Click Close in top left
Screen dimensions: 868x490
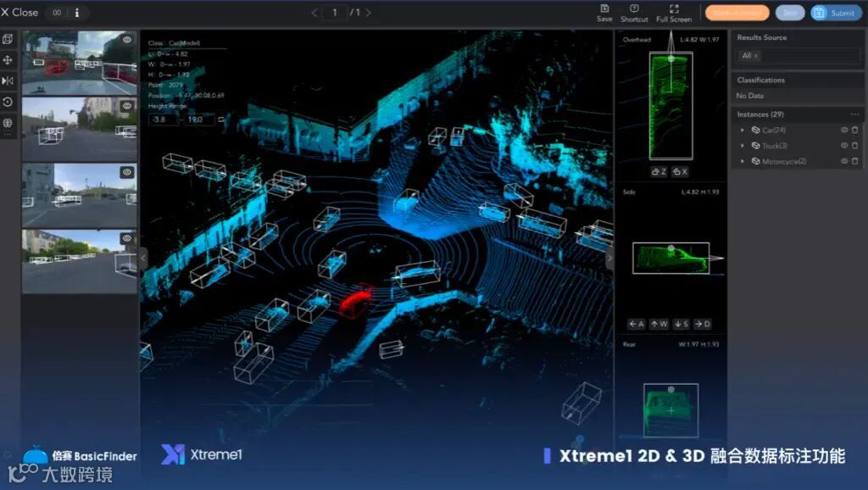coord(19,12)
